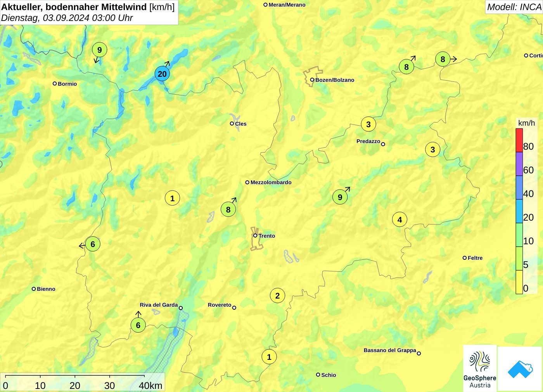This screenshot has height=392, width=543.
Task: Pick the red swatch in the km/h legend
Action: (519, 140)
